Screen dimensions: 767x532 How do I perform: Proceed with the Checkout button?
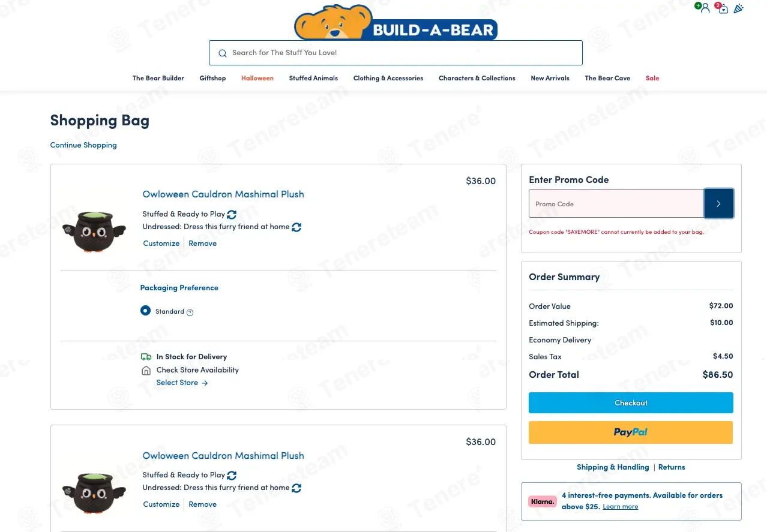631,403
